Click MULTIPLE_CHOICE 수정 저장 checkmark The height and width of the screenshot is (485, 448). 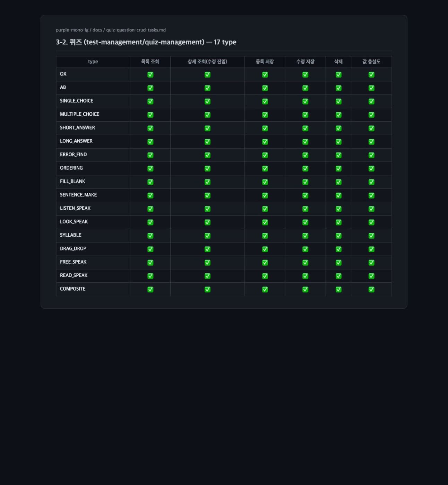pos(305,115)
